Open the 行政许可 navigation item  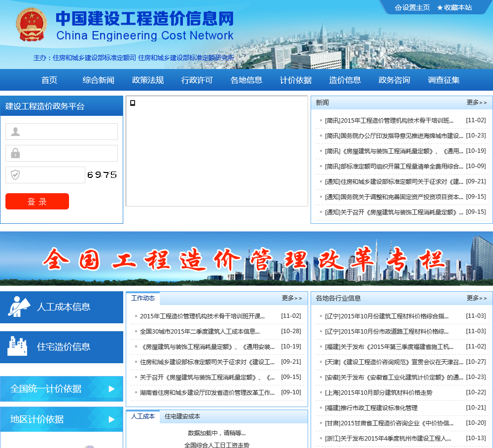pos(197,80)
